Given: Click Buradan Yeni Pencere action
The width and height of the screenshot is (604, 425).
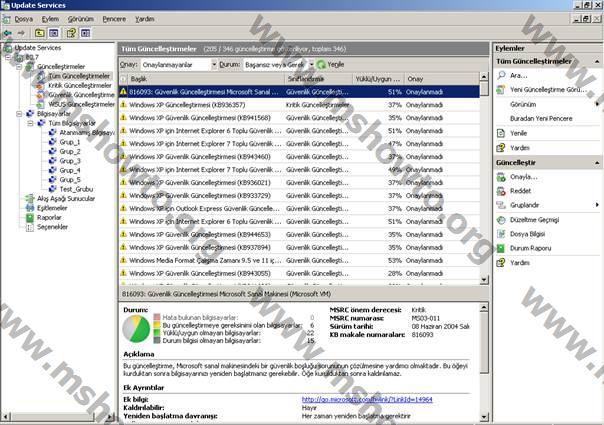Looking at the screenshot, I should tap(541, 119).
